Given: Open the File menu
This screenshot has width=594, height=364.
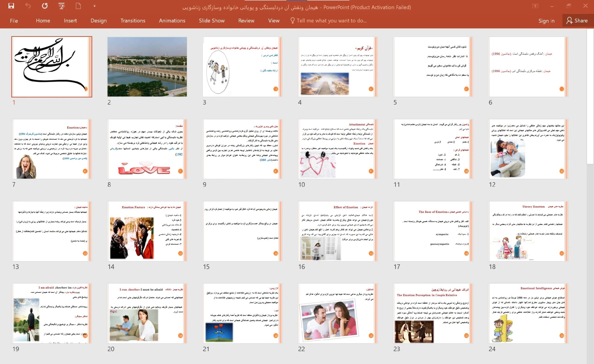Looking at the screenshot, I should tap(14, 21).
